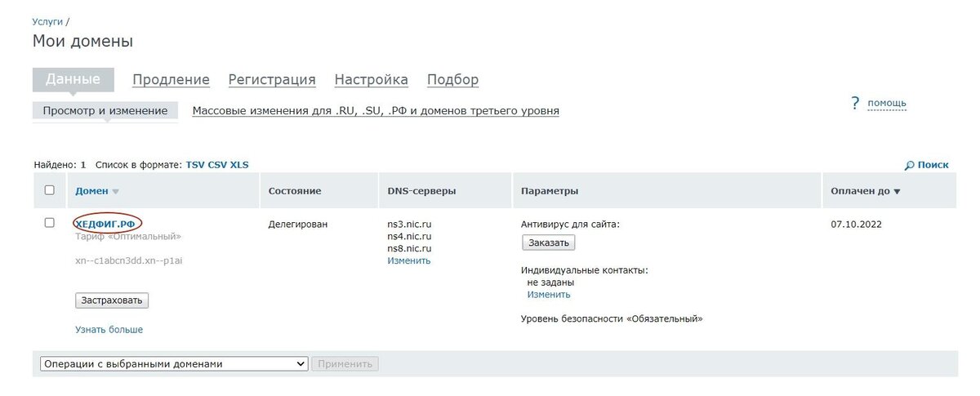
Task: Click the sort arrow next to Домен
Action: (x=115, y=192)
